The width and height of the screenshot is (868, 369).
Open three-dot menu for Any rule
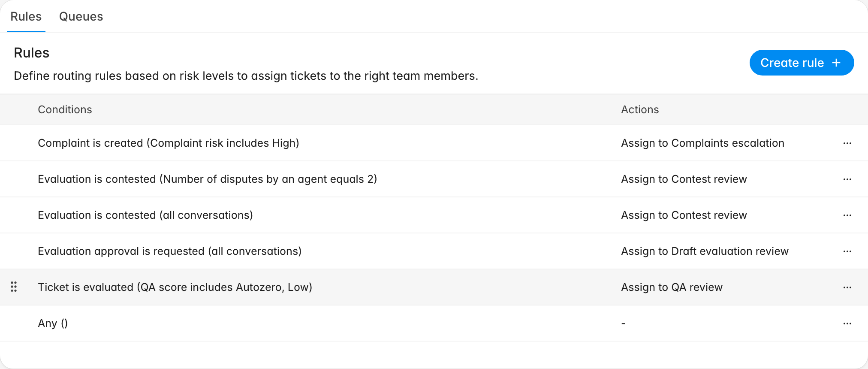[x=847, y=324]
